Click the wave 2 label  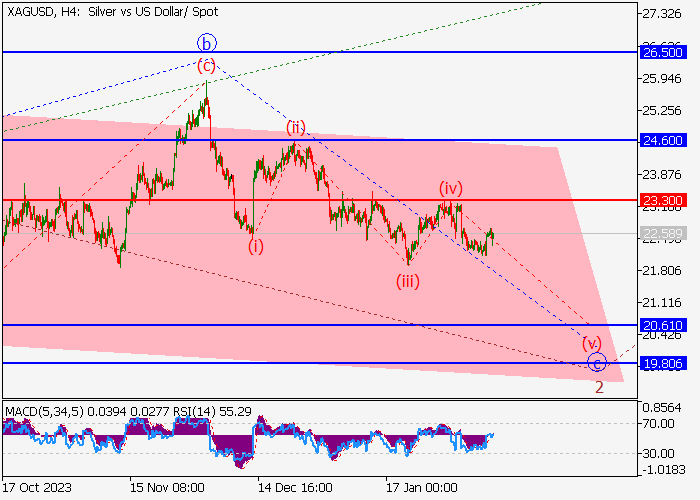click(599, 387)
